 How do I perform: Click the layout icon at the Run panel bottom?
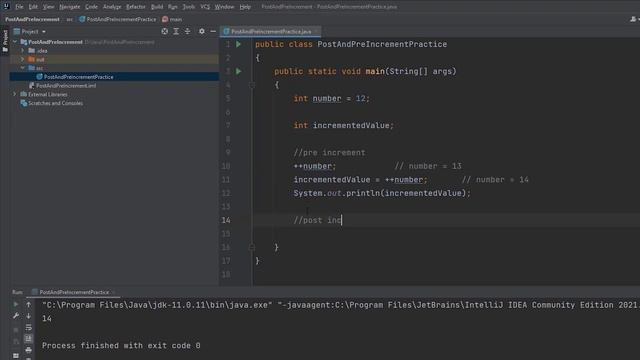click(x=16, y=356)
